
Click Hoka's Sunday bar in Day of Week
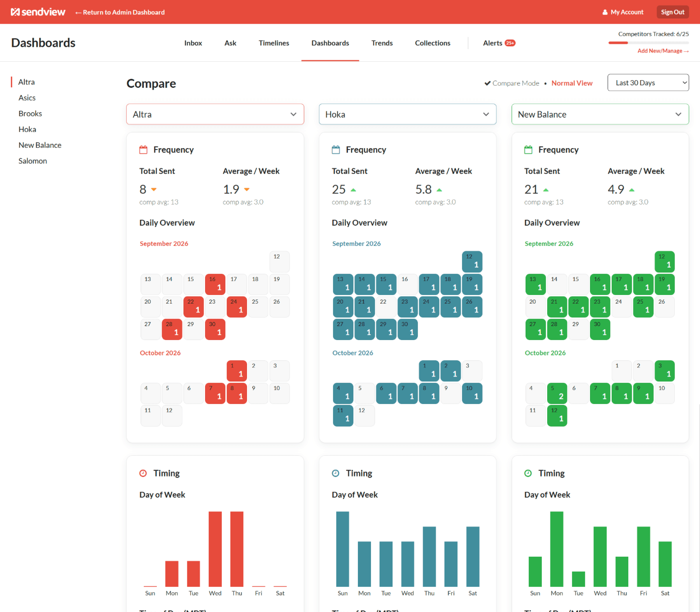342,549
